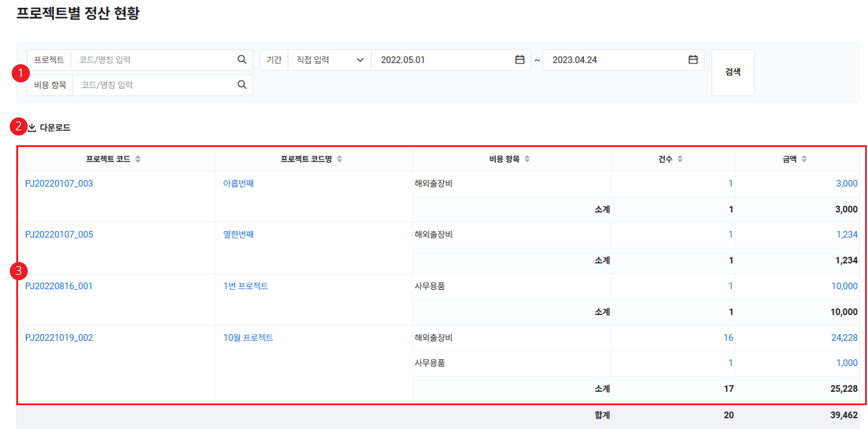
Task: Open the 10월 프로젝트 name link
Action: point(248,338)
